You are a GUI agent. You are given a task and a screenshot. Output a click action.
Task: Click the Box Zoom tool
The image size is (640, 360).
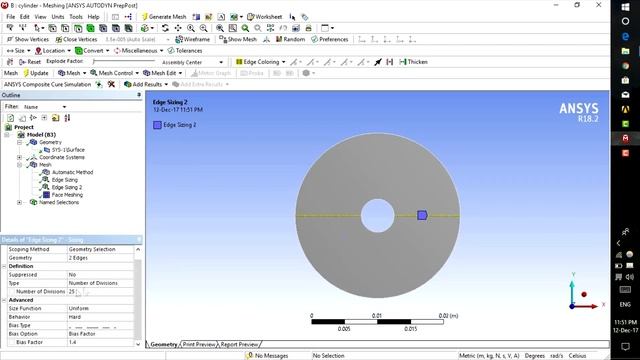[203, 28]
